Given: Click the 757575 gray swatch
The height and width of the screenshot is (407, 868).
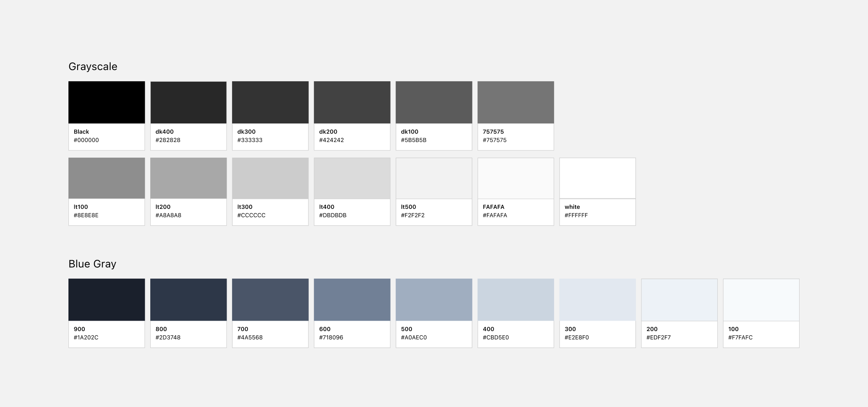Looking at the screenshot, I should (515, 103).
